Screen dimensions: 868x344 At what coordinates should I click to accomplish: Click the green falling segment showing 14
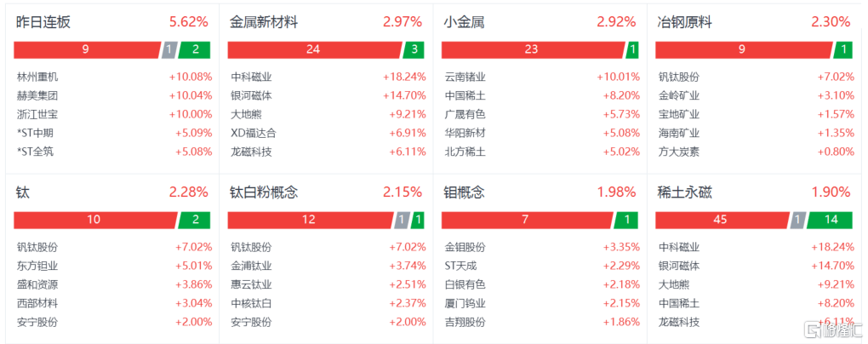coord(829,220)
